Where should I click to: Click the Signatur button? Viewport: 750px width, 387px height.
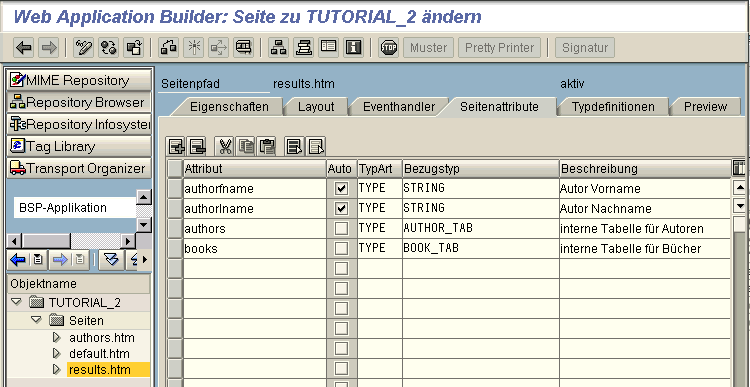[x=585, y=48]
